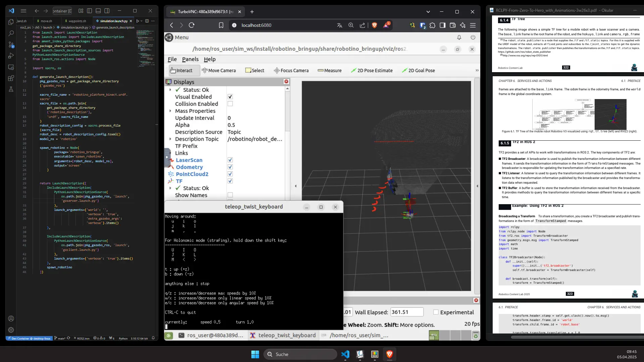Reload the localhost browser page

pos(192,25)
